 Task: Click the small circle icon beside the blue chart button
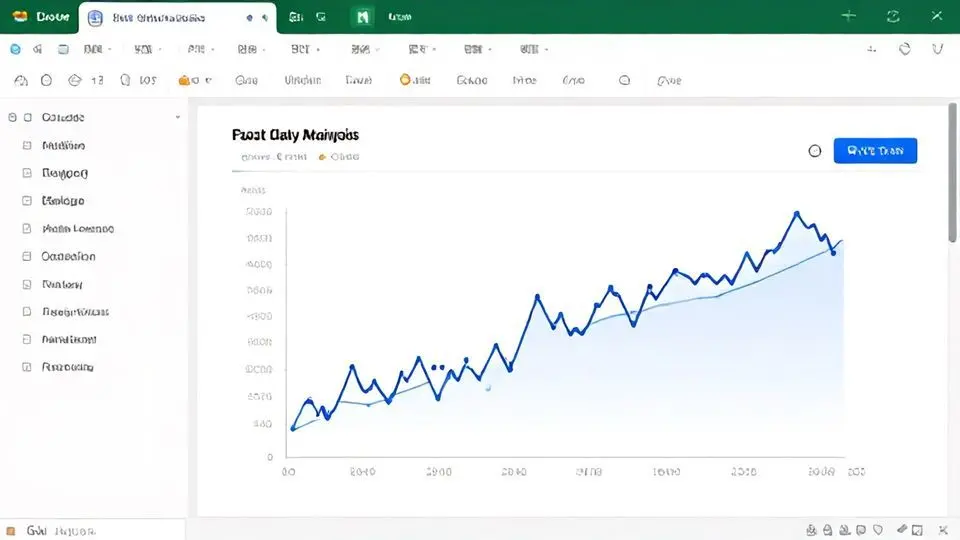pyautogui.click(x=814, y=151)
